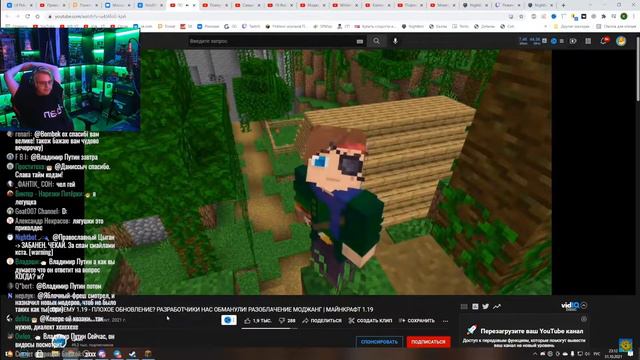Click the 'РУС' language indicator in tray
The image size is (640, 360).
(x=597, y=353)
